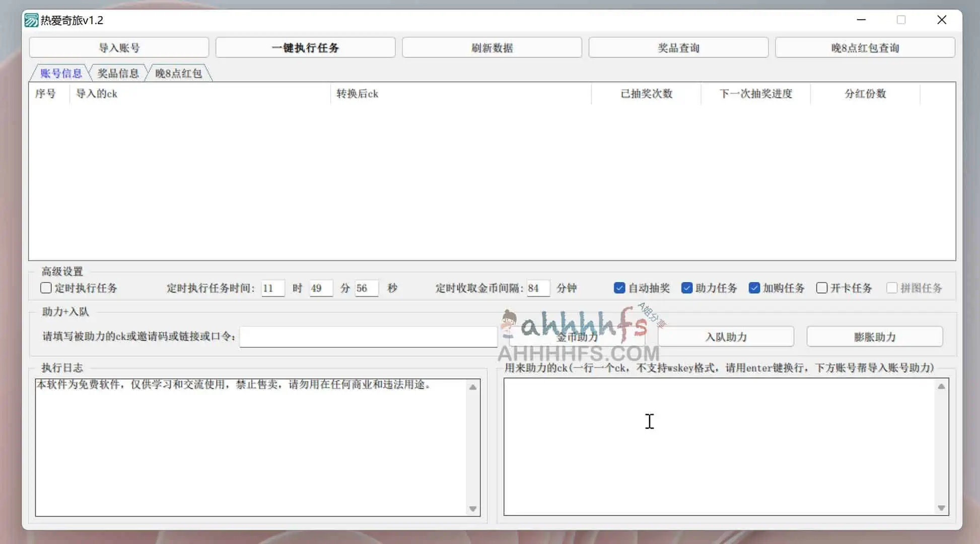
Task: Click the 定时收取金币间隔 minutes field
Action: point(537,288)
